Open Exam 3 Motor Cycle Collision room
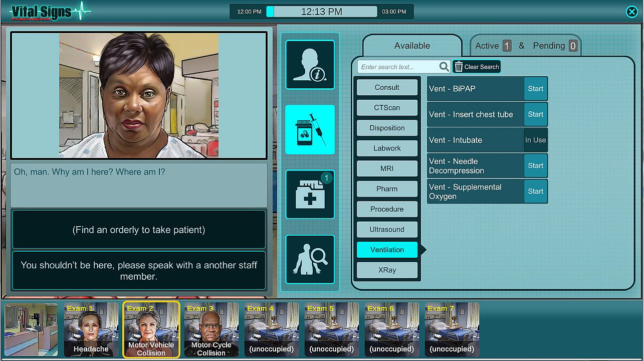Screen dimensions: 644x361 click(211, 330)
